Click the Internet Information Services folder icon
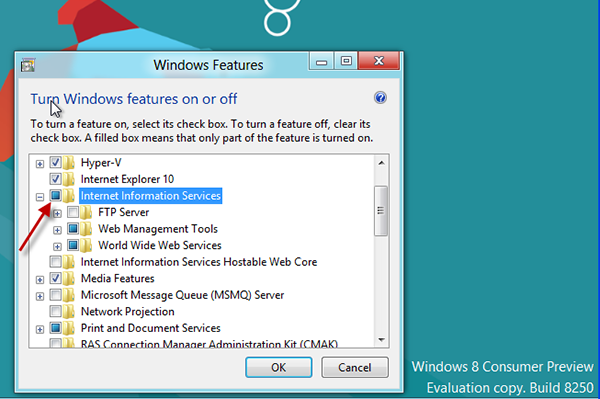This screenshot has height=399, width=600. (69, 195)
